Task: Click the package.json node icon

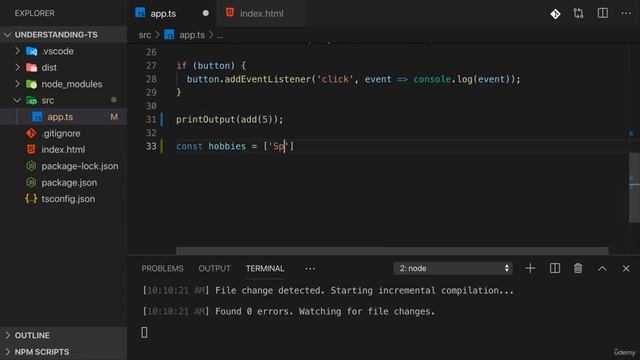Action: tap(31, 182)
